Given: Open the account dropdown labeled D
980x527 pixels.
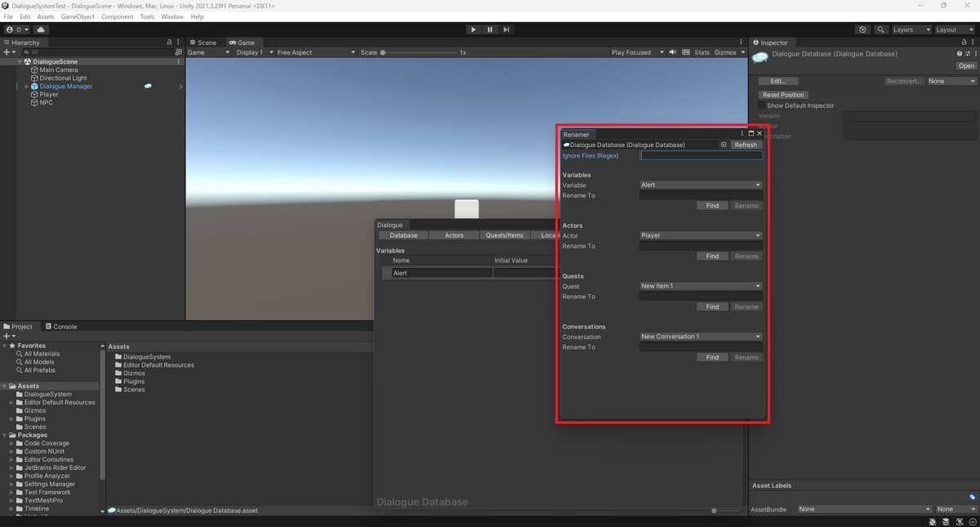Looking at the screenshot, I should [x=16, y=29].
